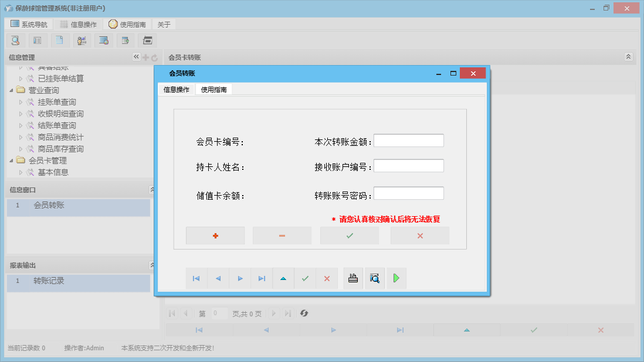The width and height of the screenshot is (644, 362).
Task: Click the green run arrow in the dialog toolbar
Action: point(396,278)
